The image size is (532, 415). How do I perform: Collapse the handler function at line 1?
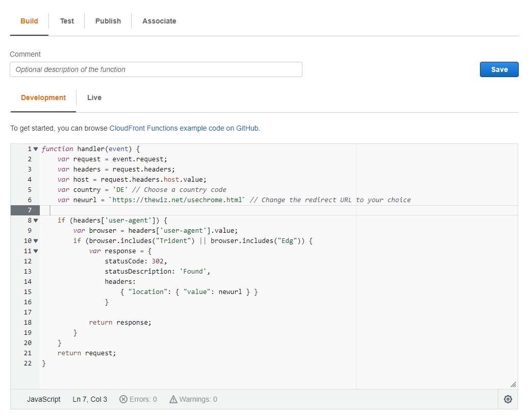(x=36, y=149)
